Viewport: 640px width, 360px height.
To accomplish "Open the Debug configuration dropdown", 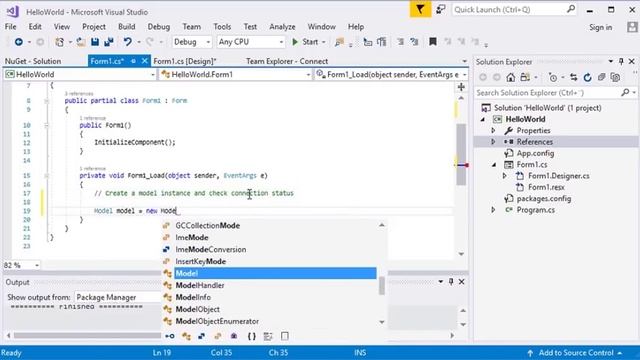I will (191, 42).
